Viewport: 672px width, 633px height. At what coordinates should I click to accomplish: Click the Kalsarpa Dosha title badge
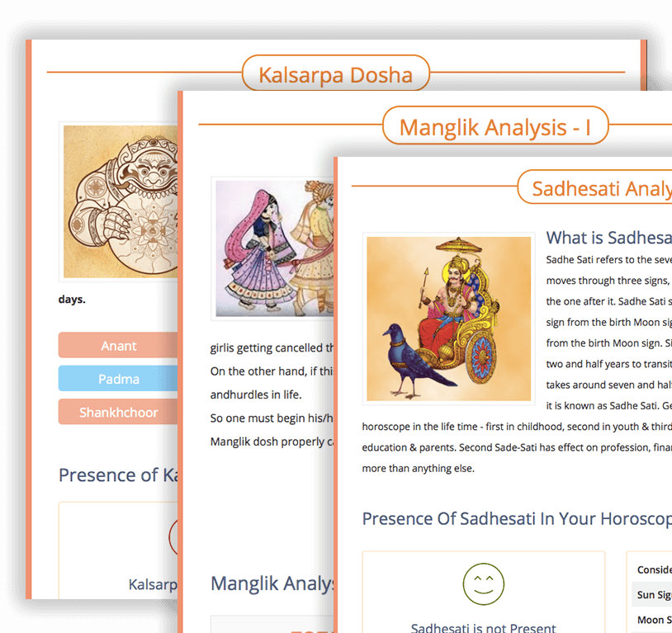[x=335, y=75]
